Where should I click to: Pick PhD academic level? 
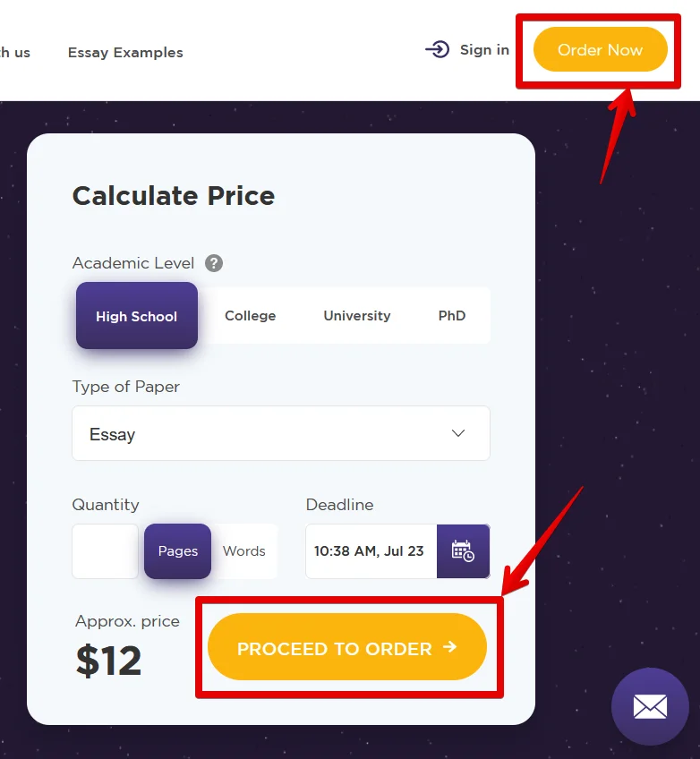[x=452, y=316]
